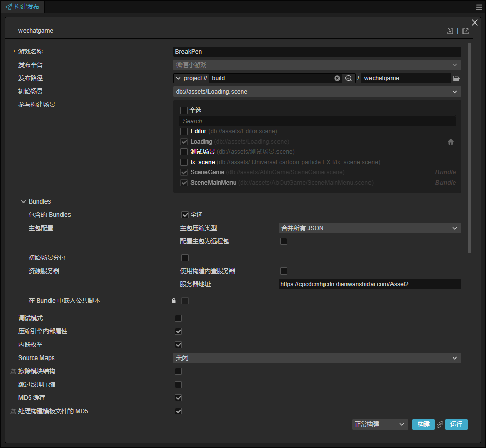Open the 正常构建 mode dropdown

point(379,424)
